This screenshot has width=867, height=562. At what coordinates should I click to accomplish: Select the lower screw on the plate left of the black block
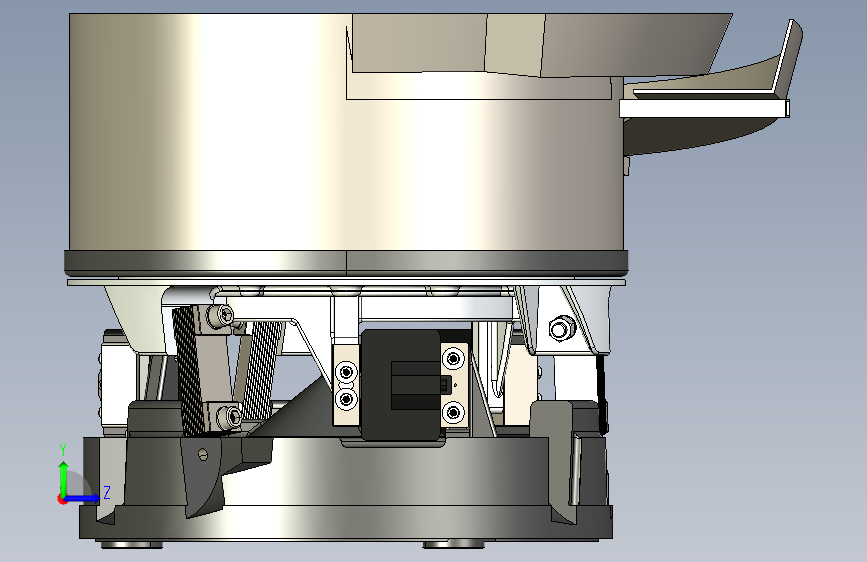pyautogui.click(x=347, y=398)
